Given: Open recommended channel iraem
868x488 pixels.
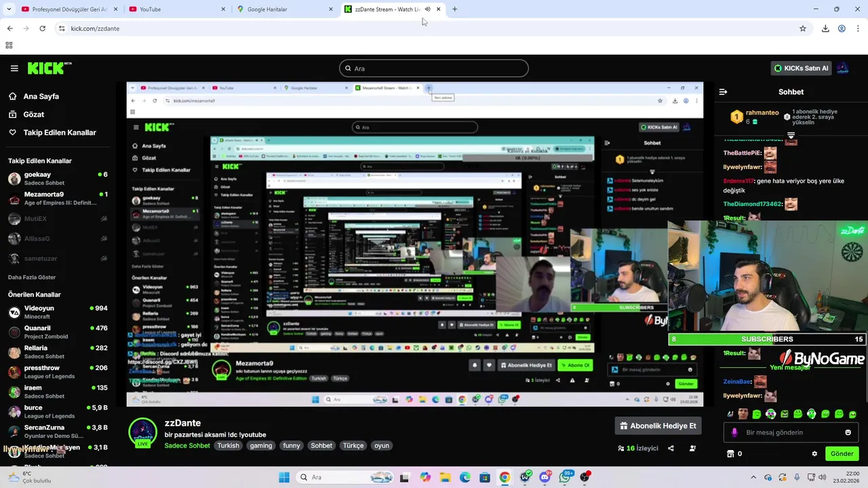Looking at the screenshot, I should point(58,392).
